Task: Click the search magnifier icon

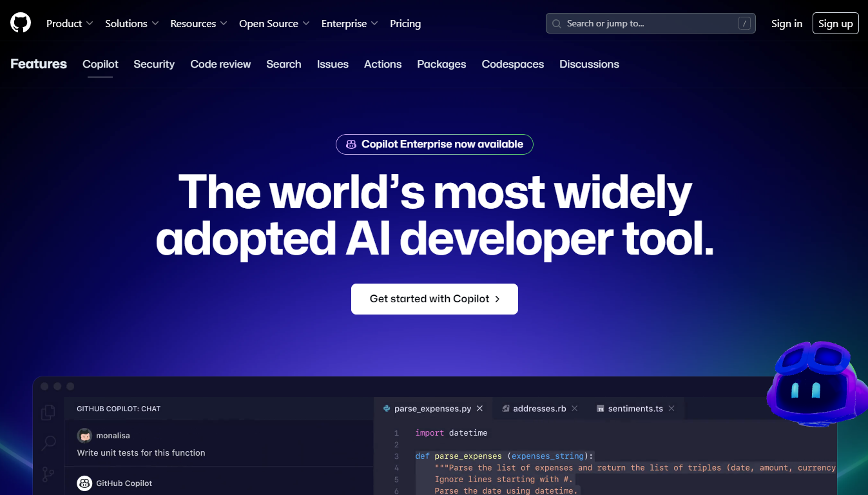Action: coord(556,24)
